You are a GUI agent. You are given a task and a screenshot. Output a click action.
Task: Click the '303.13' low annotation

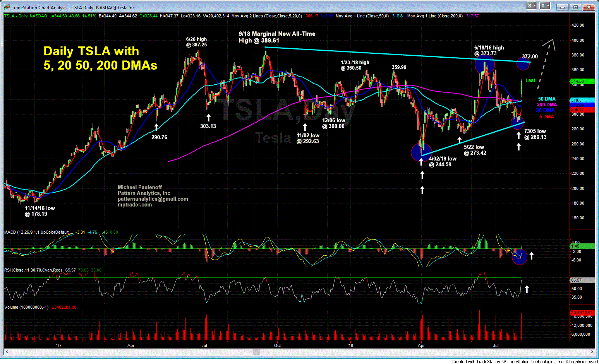point(208,126)
